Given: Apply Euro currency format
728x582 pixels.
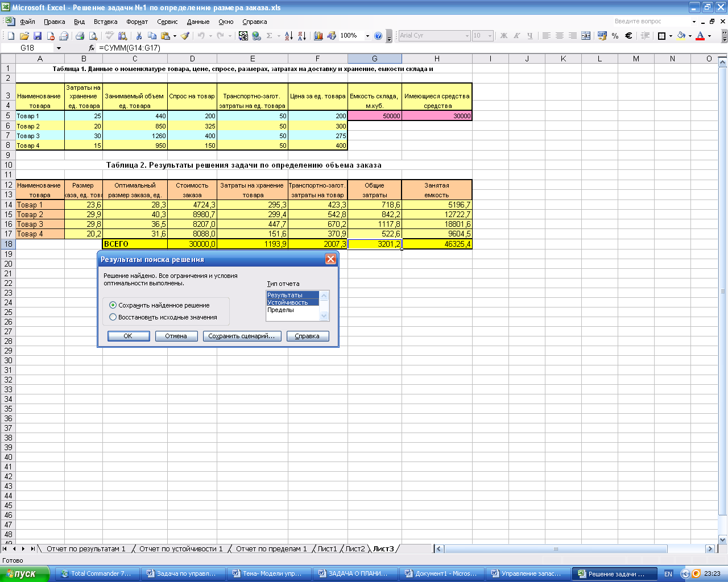Looking at the screenshot, I should (x=628, y=36).
